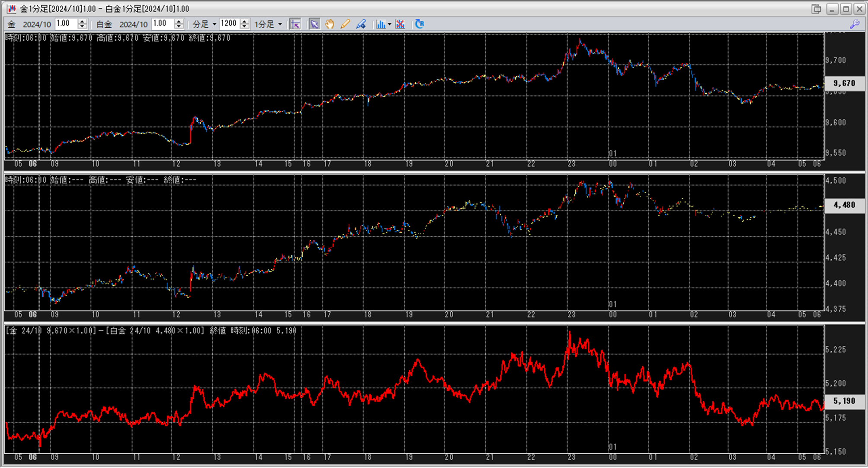Click the blue reload refresh icon

(420, 24)
